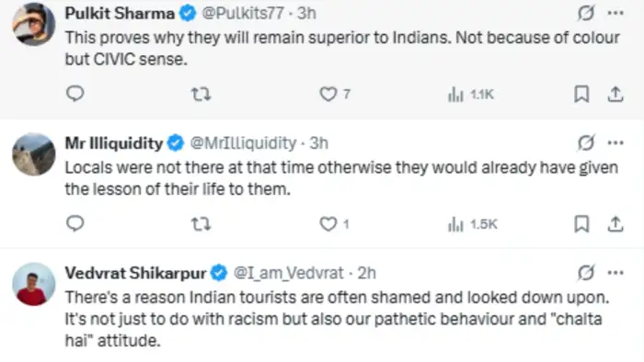Reply to Pulkit Sharma's tweet
Image resolution: width=644 pixels, height=362 pixels.
pyautogui.click(x=75, y=94)
